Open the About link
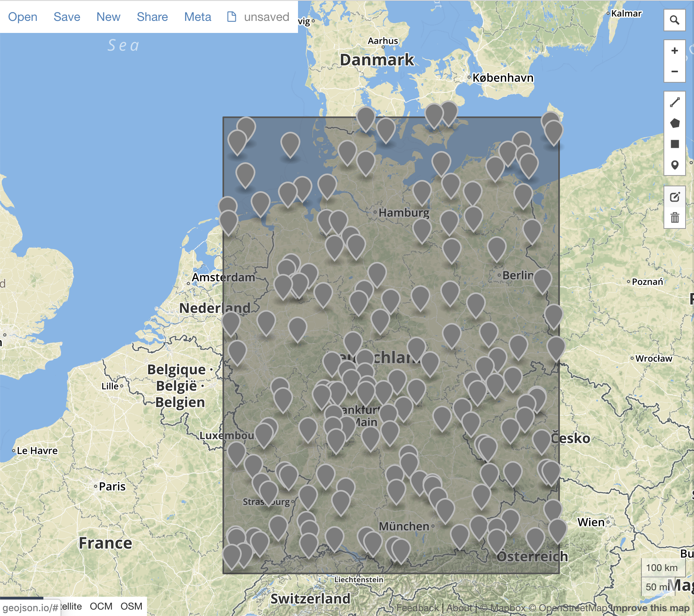 (459, 608)
